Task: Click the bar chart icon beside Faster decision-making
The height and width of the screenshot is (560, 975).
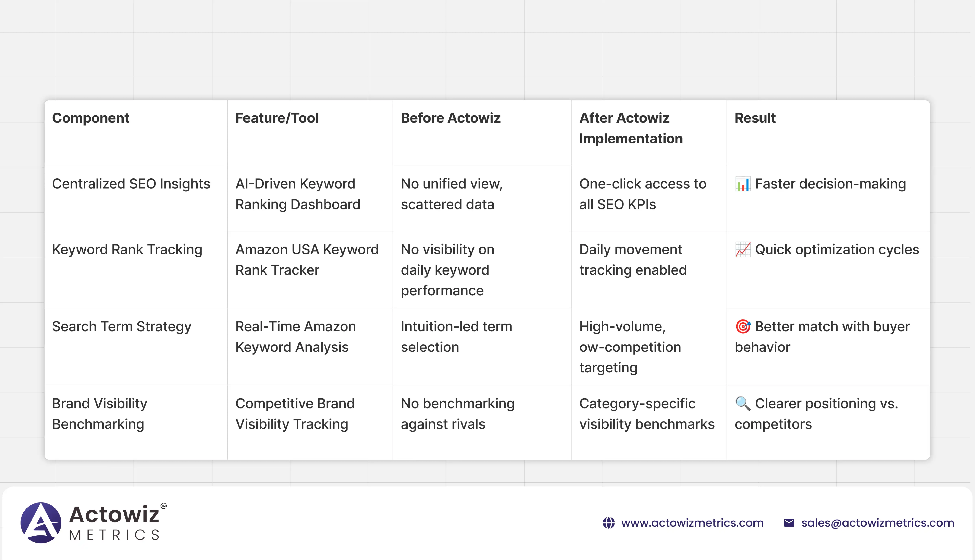Action: coord(742,184)
